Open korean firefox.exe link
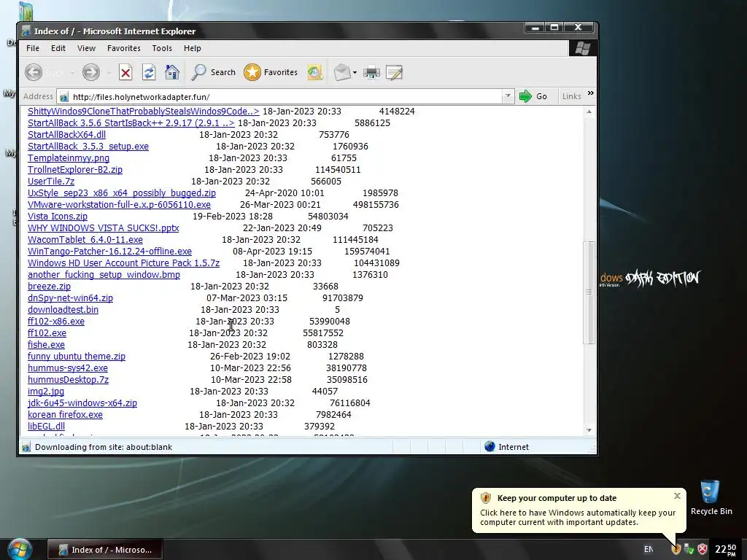 (x=65, y=415)
